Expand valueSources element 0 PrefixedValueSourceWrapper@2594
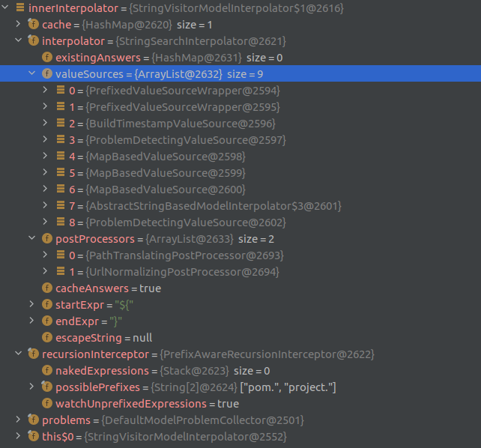Screen dimensions: 481x448 [x=45, y=90]
